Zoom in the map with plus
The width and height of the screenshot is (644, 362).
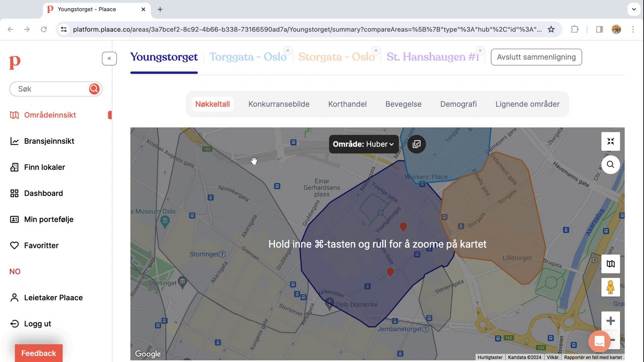point(611,321)
